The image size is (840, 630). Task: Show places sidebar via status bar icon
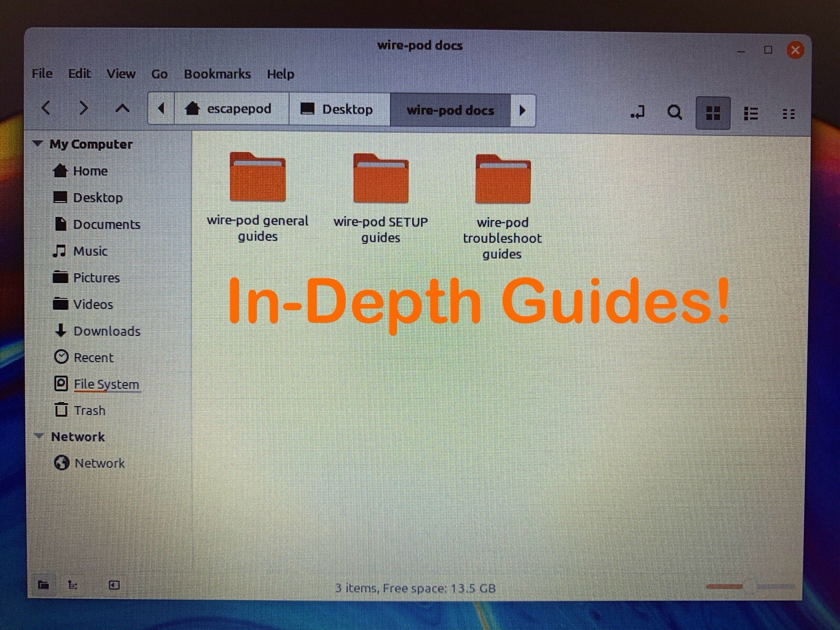44,585
